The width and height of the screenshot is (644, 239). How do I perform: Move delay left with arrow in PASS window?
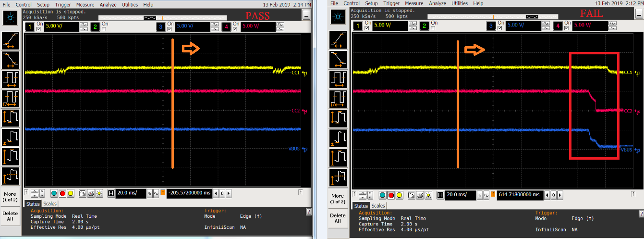click(x=216, y=193)
